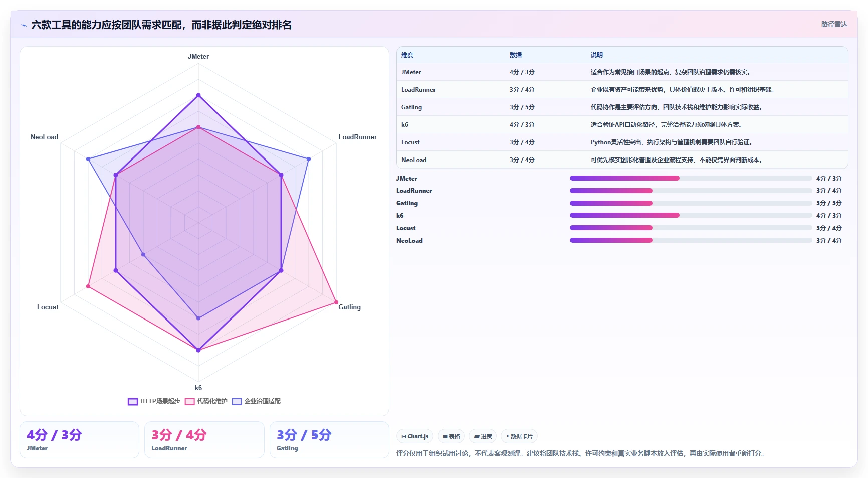Click the description starting with '企业既有资产'
Viewport: 868px width, 478px height.
tap(683, 90)
